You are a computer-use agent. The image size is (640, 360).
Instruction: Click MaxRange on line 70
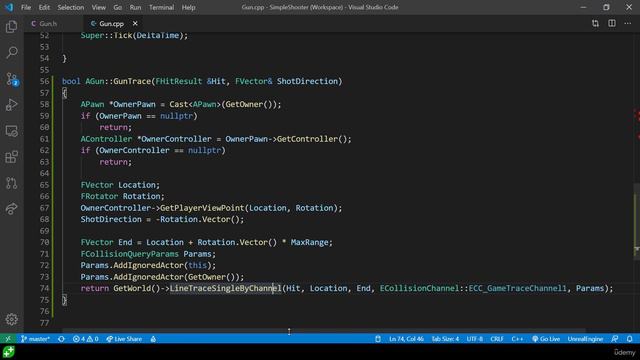pyautogui.click(x=309, y=242)
